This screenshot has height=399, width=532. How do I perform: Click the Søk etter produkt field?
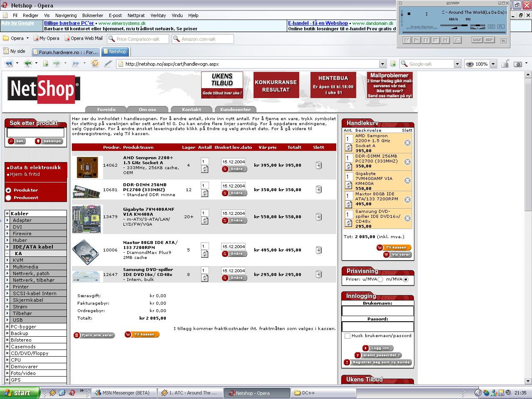tap(35, 133)
